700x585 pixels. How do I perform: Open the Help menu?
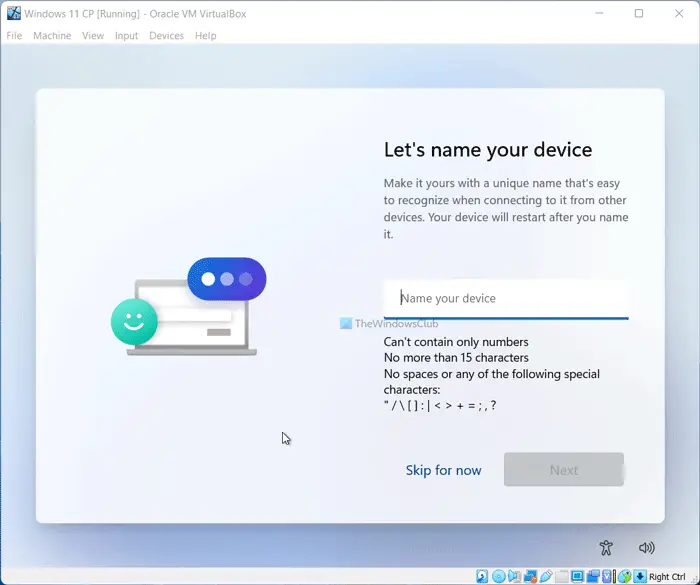tap(206, 36)
